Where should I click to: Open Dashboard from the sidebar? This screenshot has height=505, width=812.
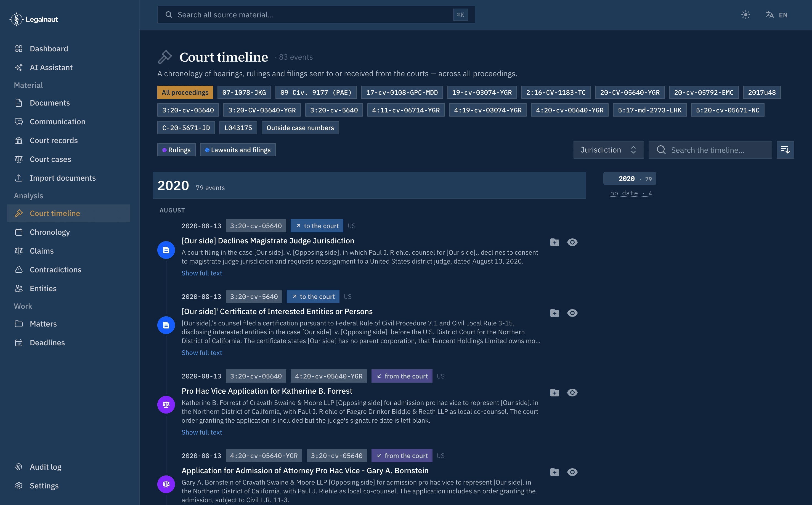69,49
